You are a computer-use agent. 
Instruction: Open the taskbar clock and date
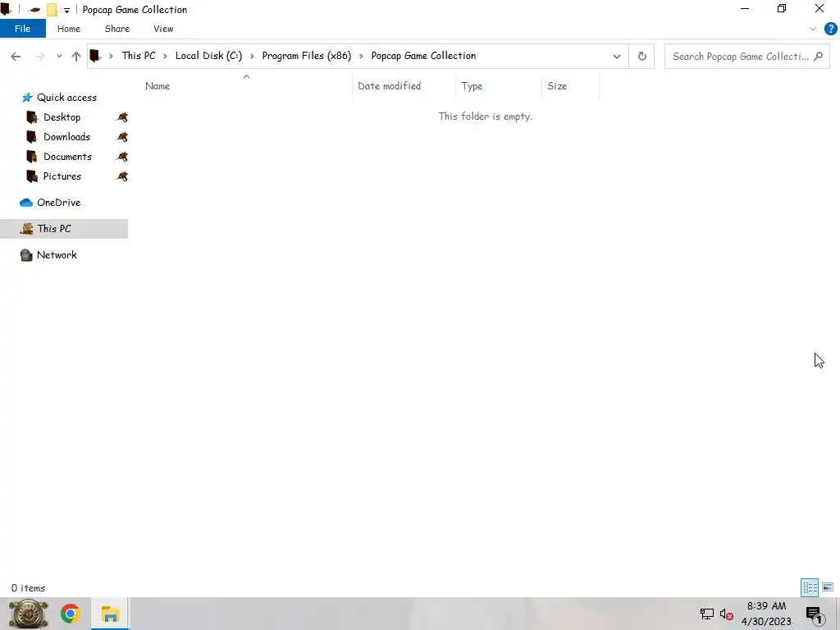(x=766, y=614)
